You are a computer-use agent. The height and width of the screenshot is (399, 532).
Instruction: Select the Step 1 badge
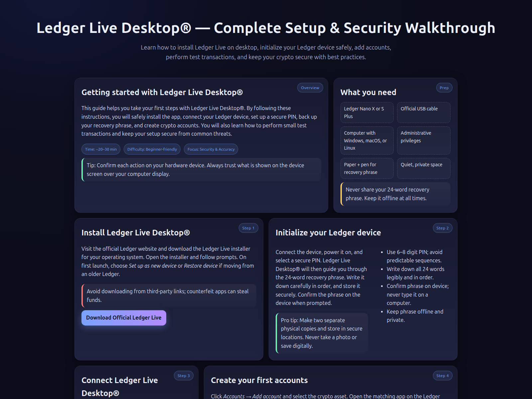[x=248, y=228]
